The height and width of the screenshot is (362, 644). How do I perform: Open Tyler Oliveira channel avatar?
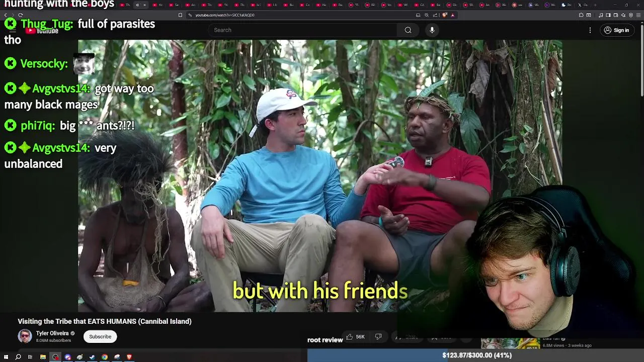(x=25, y=336)
